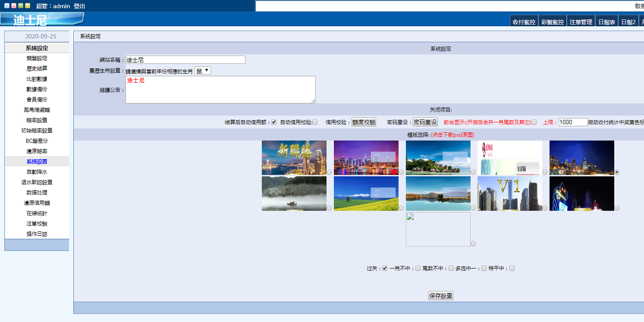Open 開盤設定 in the sidebar
The height and width of the screenshot is (322, 644).
36,58
